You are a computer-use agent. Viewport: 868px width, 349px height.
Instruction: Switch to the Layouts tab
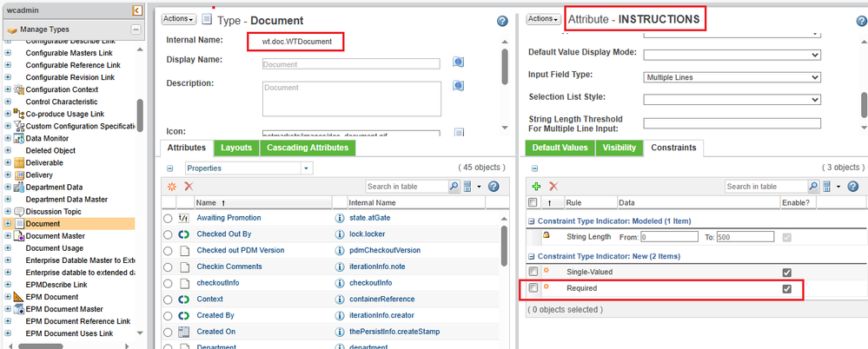pos(236,148)
